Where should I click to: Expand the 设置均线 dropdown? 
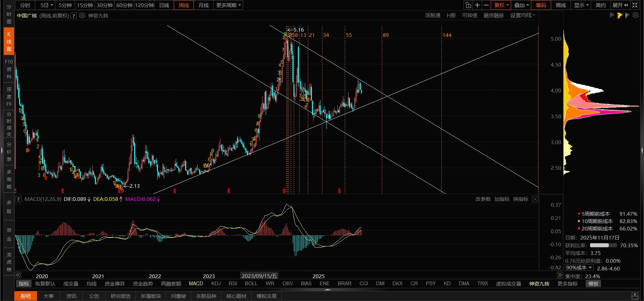pyautogui.click(x=523, y=15)
